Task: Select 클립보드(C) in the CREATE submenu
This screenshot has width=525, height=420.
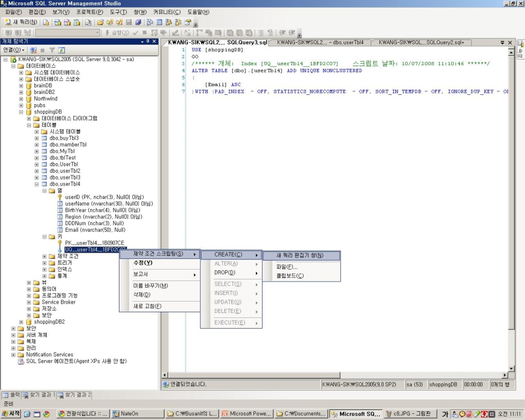Action: point(301,276)
